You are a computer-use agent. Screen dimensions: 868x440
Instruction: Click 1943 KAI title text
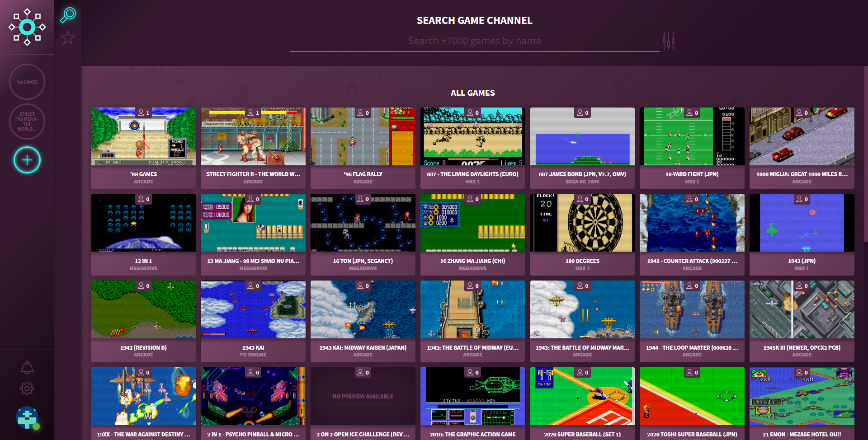pyautogui.click(x=253, y=348)
